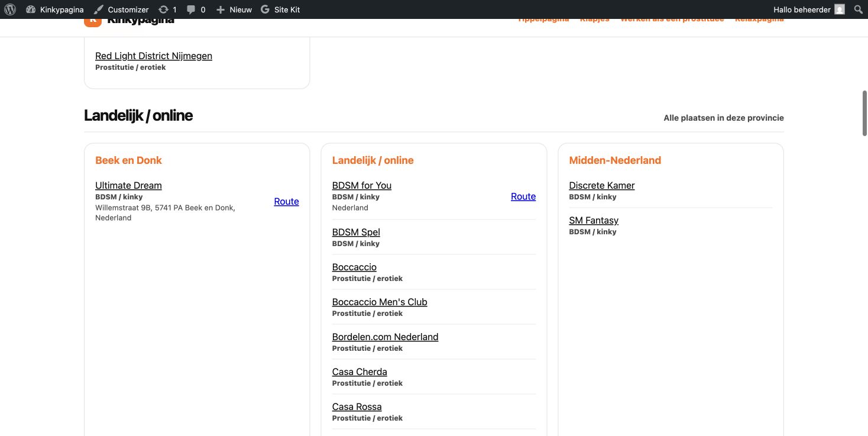Image resolution: width=868 pixels, height=436 pixels.
Task: Click the Willemstraat 9B address text
Action: click(165, 212)
